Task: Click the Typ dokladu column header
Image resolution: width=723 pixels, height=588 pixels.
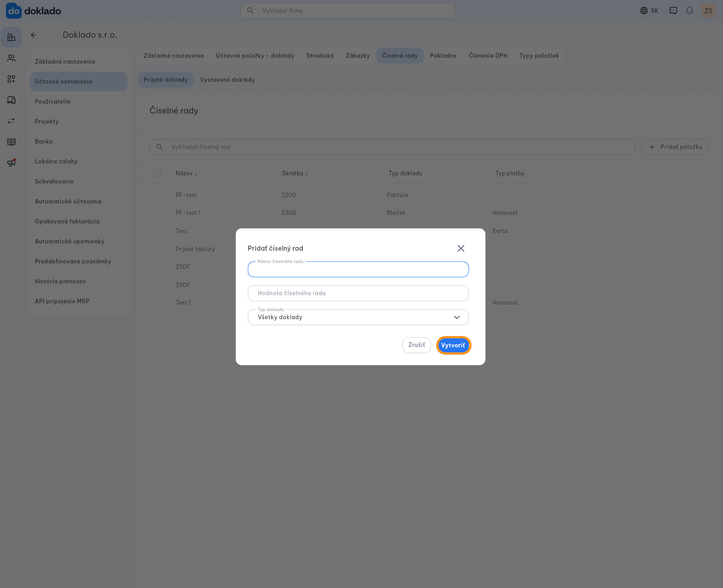Action: (405, 173)
